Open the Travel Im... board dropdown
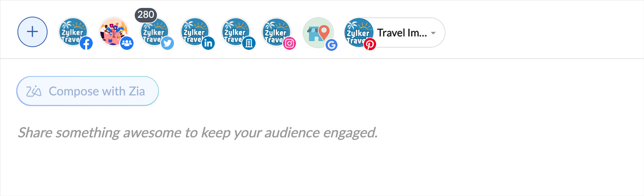The height and width of the screenshot is (196, 644). click(402, 33)
